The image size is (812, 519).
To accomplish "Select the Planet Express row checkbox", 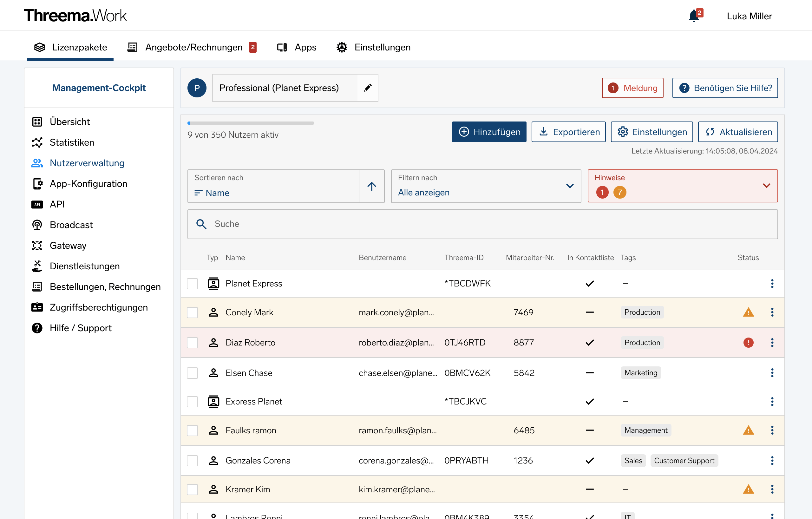I will 193,284.
